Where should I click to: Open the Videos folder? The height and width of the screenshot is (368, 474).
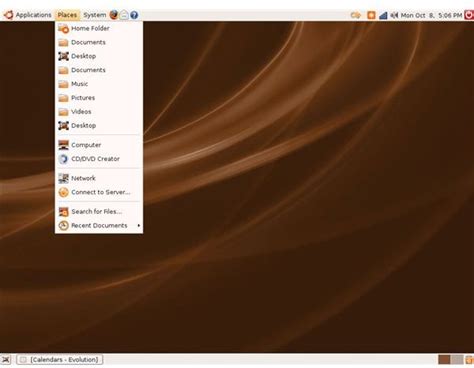click(x=99, y=112)
